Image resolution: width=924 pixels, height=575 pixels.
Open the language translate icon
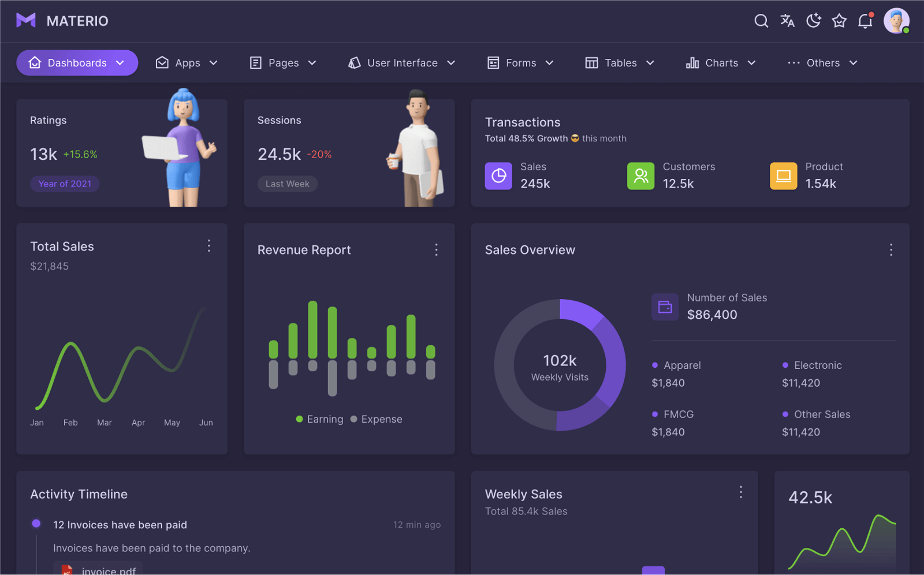pos(787,21)
